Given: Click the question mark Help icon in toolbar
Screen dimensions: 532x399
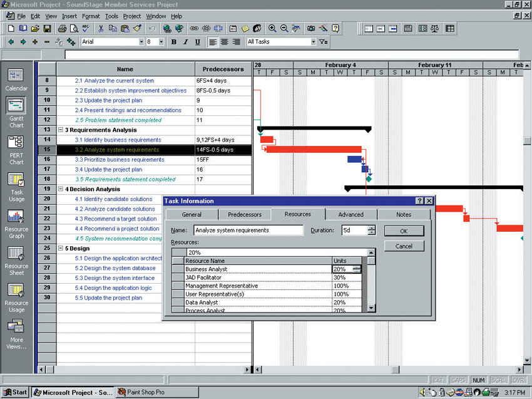Looking at the screenshot, I should [x=335, y=29].
